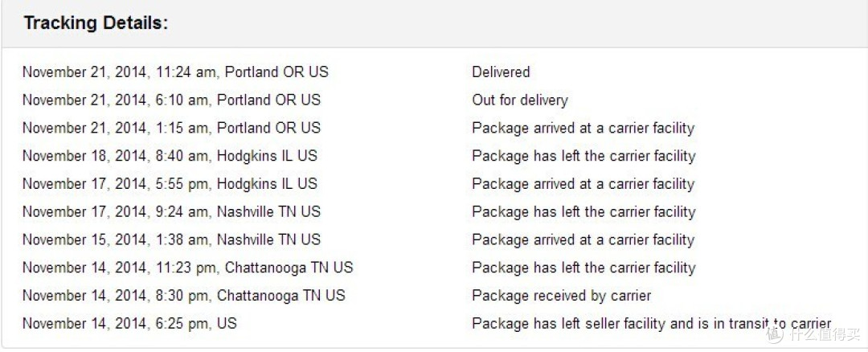868x352 pixels.
Task: Click November 18 8:40 am Hodgkins entry
Action: tap(170, 156)
